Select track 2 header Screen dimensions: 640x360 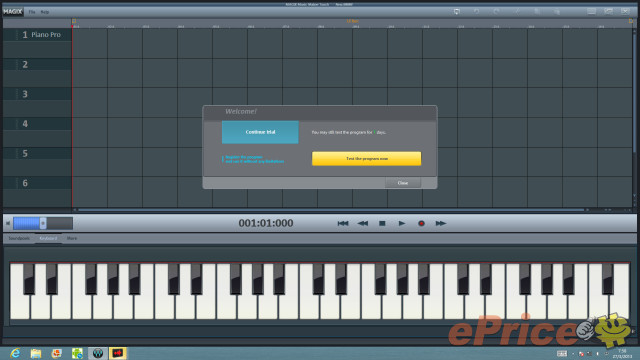point(37,64)
